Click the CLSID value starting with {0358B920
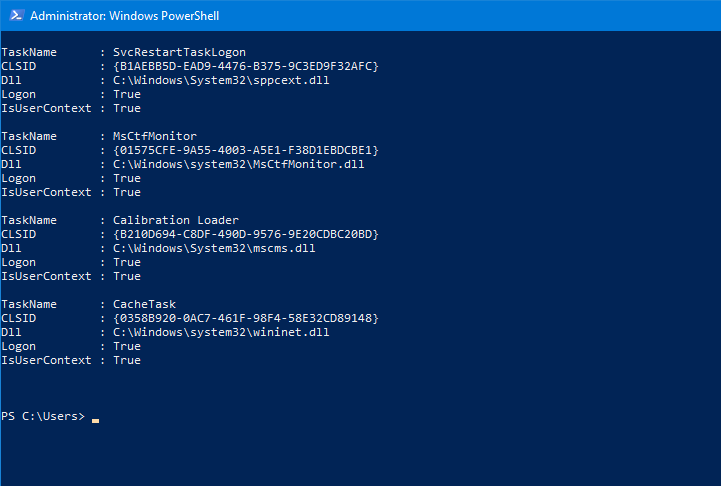Image resolution: width=721 pixels, height=486 pixels. pos(246,318)
